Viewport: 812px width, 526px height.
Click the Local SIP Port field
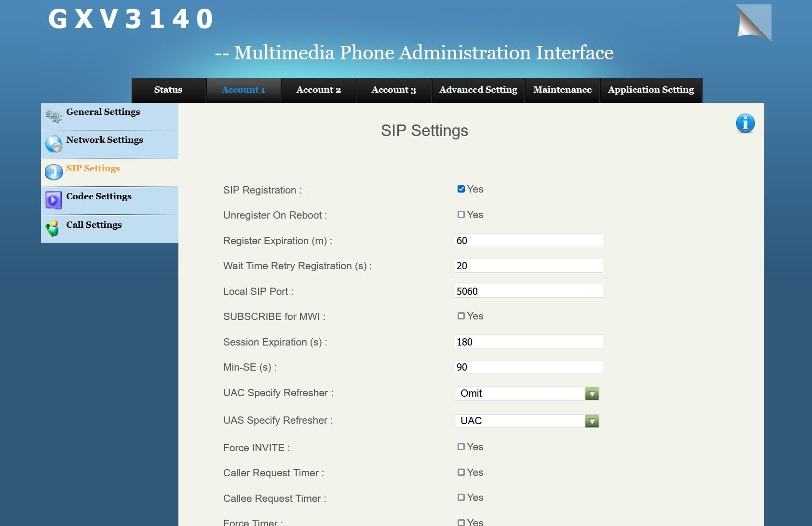pos(528,291)
